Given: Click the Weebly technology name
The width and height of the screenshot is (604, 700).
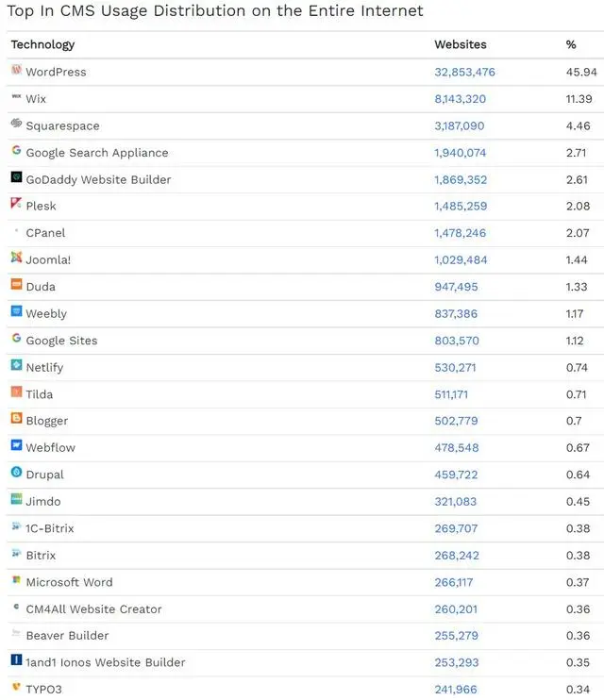Looking at the screenshot, I should tap(46, 314).
